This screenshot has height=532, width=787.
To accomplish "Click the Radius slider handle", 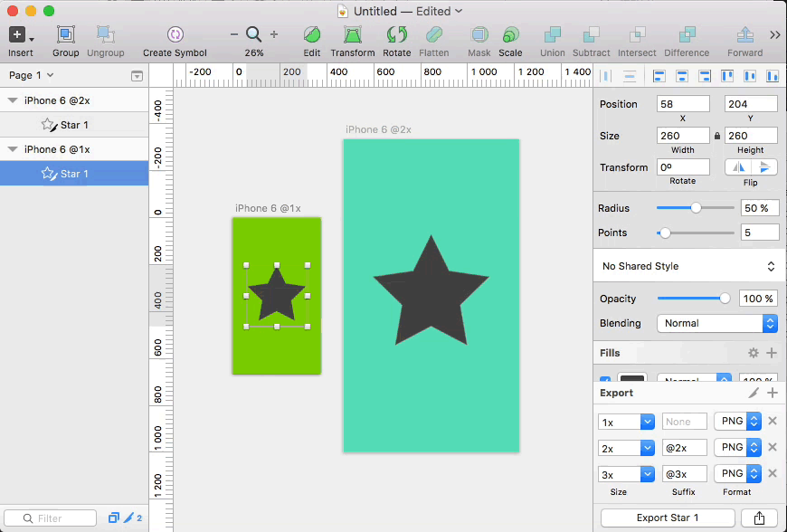I will tap(696, 208).
